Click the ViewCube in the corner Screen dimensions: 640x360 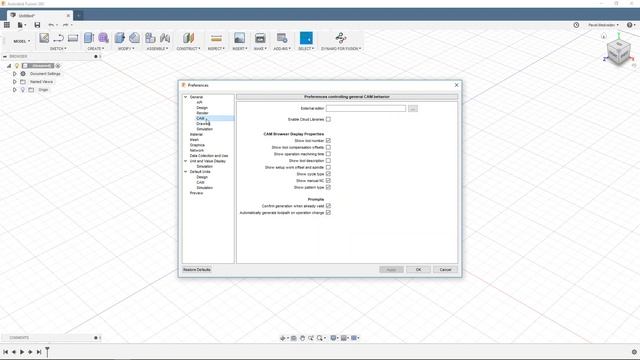pos(618,52)
